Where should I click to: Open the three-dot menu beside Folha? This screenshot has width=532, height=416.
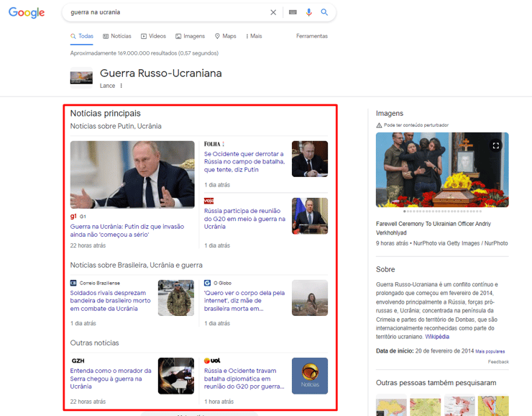coord(224,144)
